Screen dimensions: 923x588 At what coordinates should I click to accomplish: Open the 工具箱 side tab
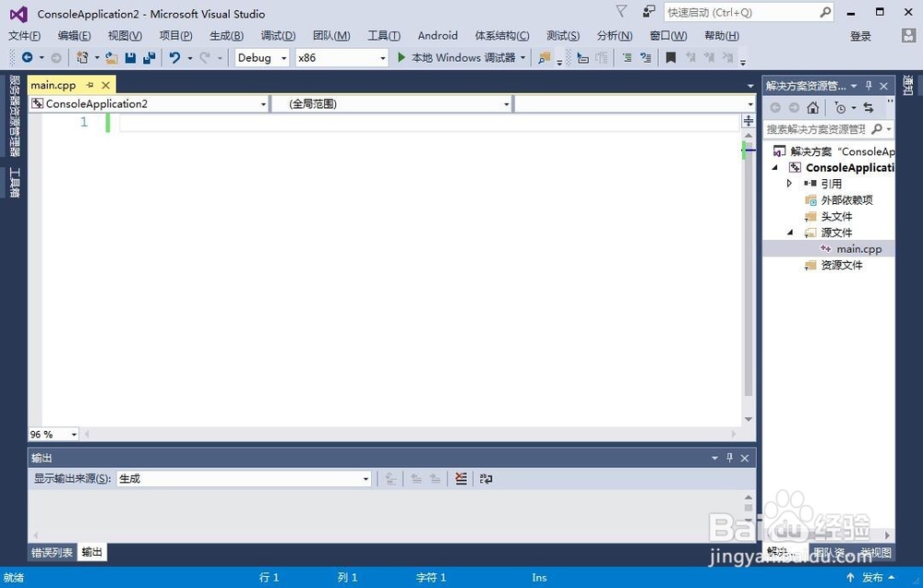coord(14,183)
